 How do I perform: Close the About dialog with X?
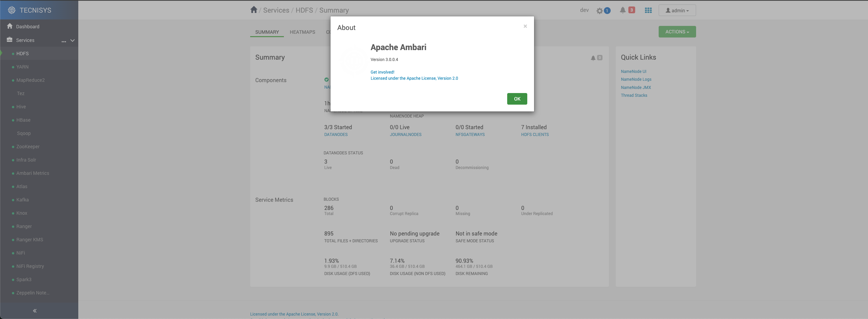(525, 26)
